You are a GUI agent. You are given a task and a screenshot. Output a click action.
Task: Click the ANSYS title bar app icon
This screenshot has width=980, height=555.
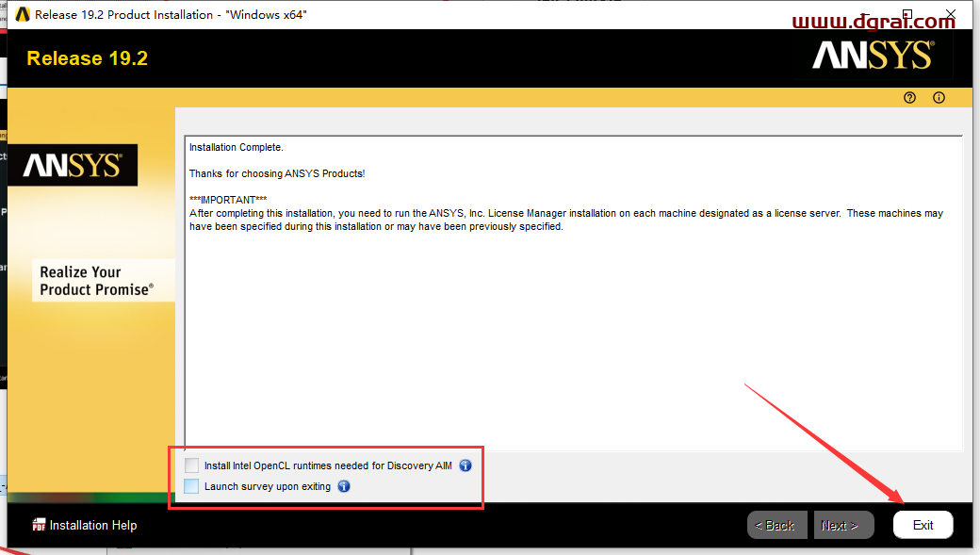coord(23,14)
